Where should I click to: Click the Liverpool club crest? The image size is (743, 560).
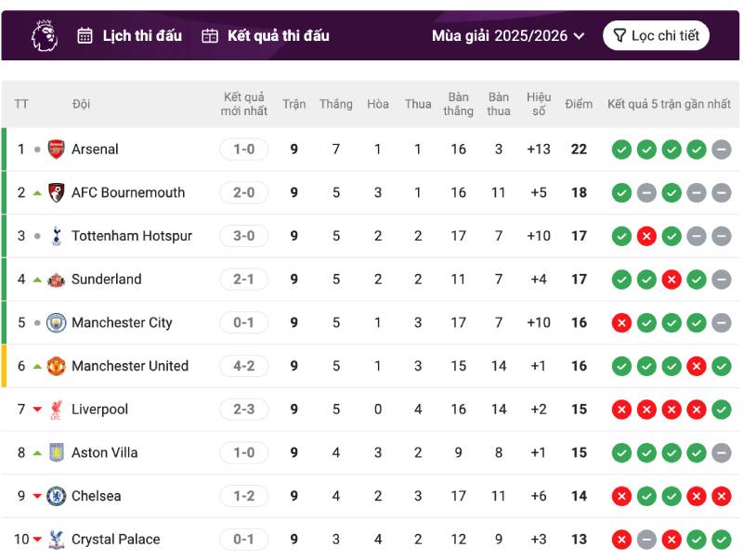pos(57,410)
